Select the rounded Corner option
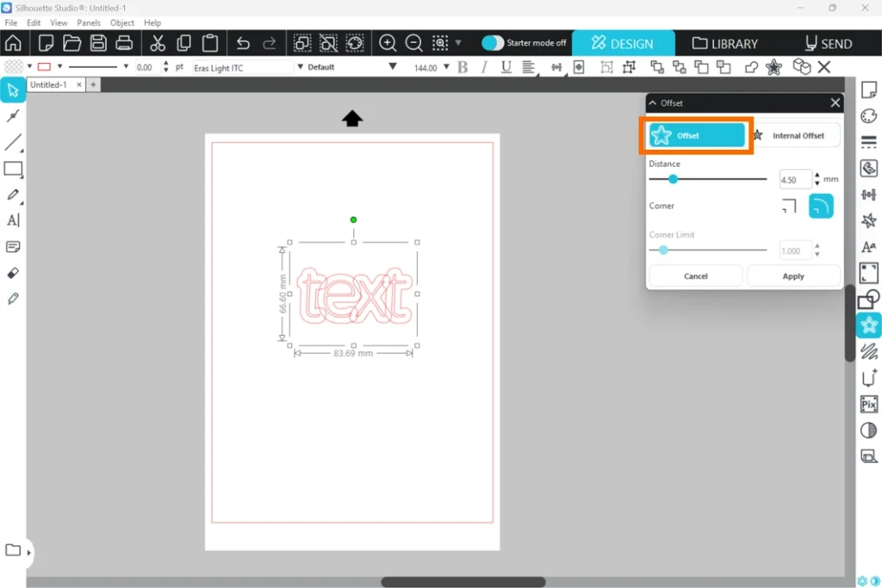The height and width of the screenshot is (588, 882). tap(821, 206)
